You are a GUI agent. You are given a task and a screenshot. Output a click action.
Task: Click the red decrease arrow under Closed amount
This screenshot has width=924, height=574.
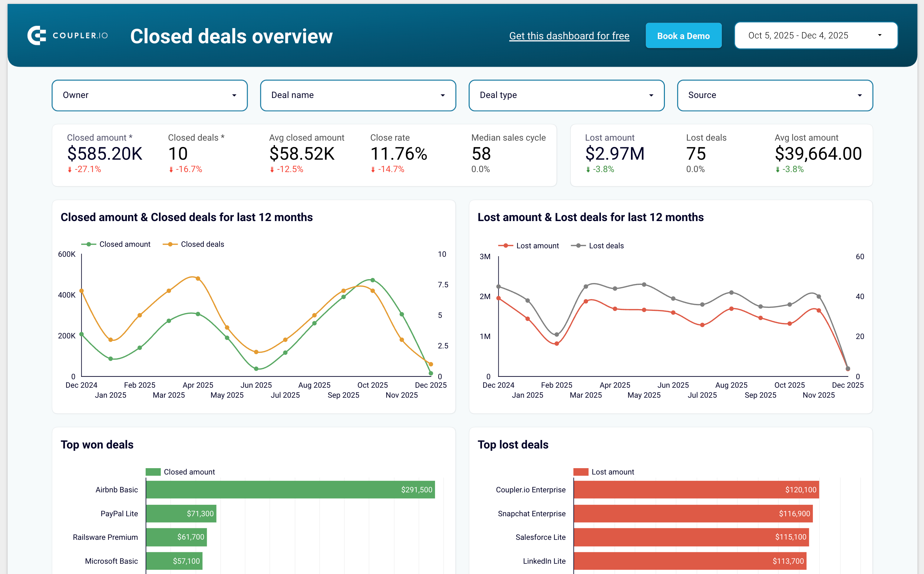tap(71, 169)
